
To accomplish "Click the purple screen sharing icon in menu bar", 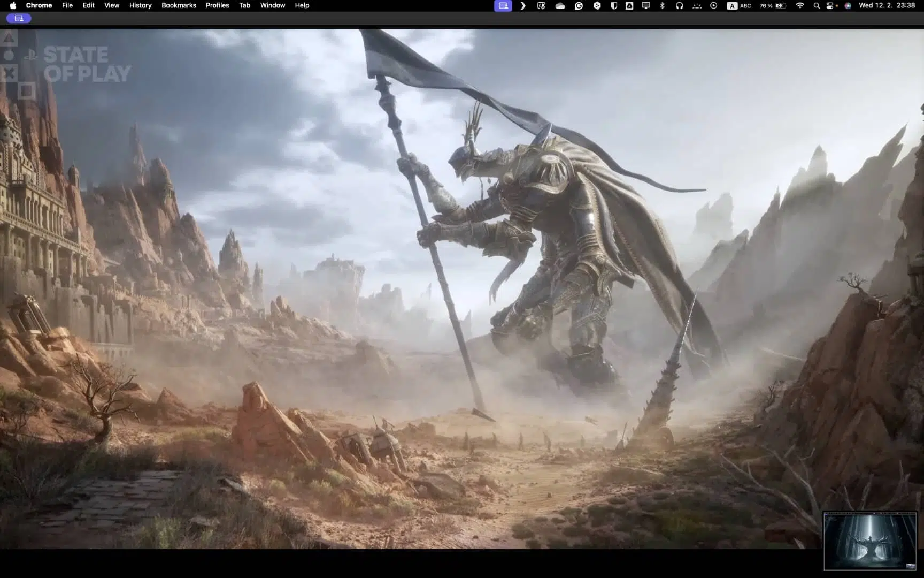I will [503, 5].
